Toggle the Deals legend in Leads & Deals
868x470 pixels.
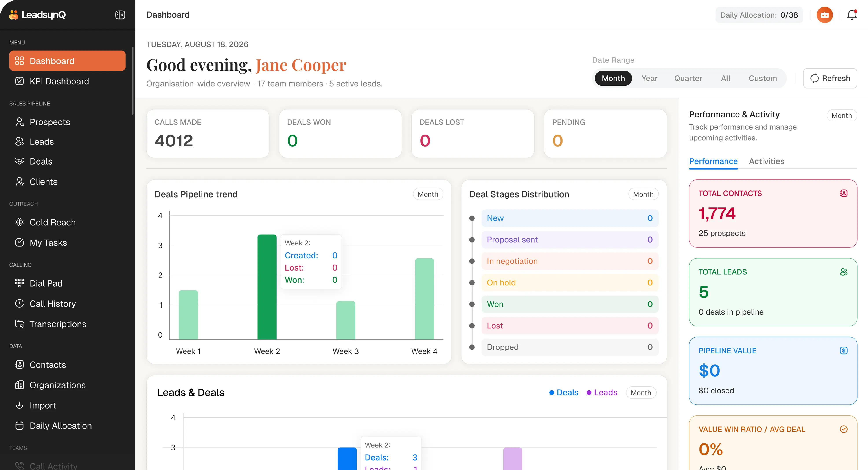(564, 393)
